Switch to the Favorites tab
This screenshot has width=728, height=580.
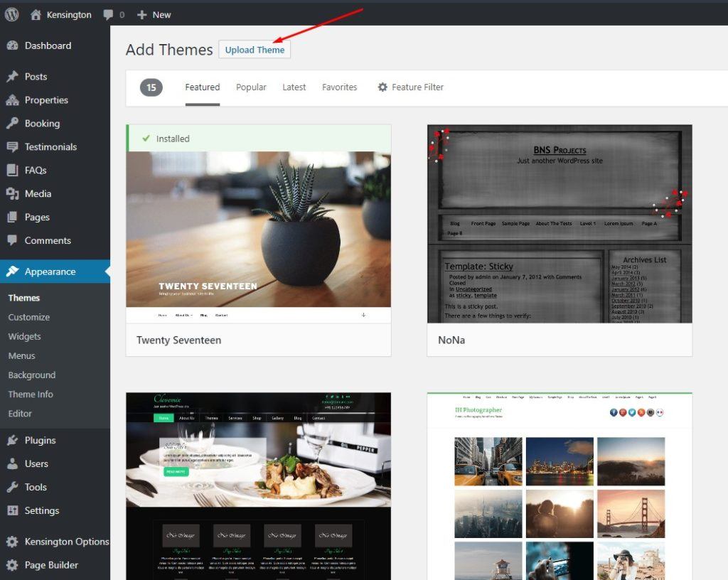[339, 87]
